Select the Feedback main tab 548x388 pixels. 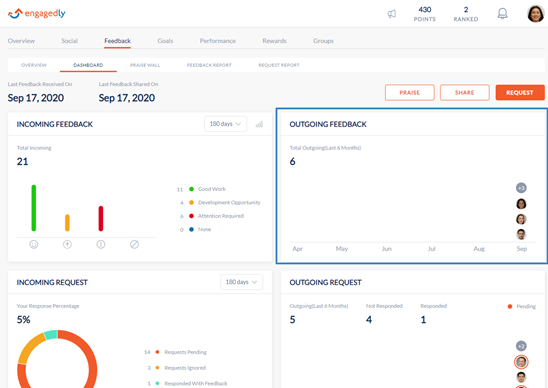point(117,41)
